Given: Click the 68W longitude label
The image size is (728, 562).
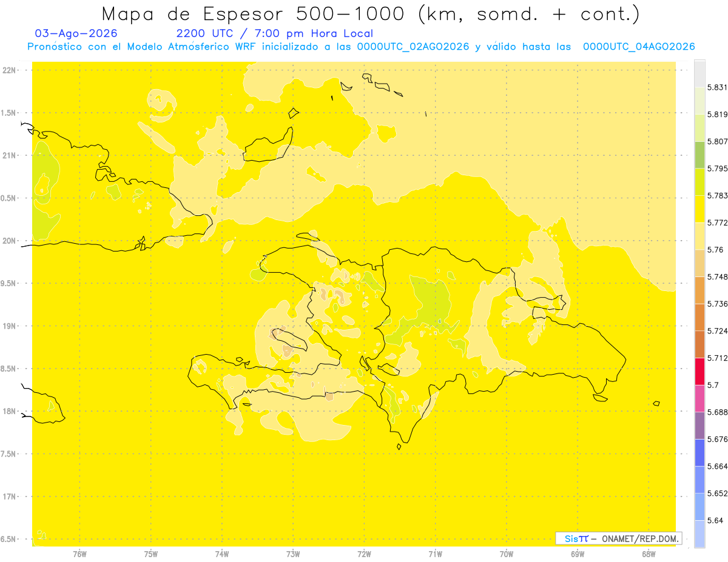Looking at the screenshot, I should pyautogui.click(x=649, y=554).
